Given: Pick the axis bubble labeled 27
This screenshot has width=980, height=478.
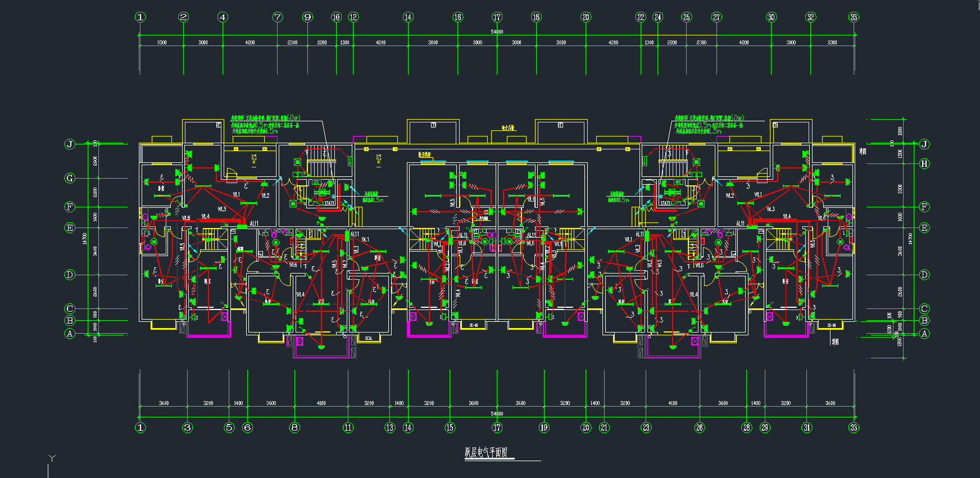Looking at the screenshot, I should point(716,17).
